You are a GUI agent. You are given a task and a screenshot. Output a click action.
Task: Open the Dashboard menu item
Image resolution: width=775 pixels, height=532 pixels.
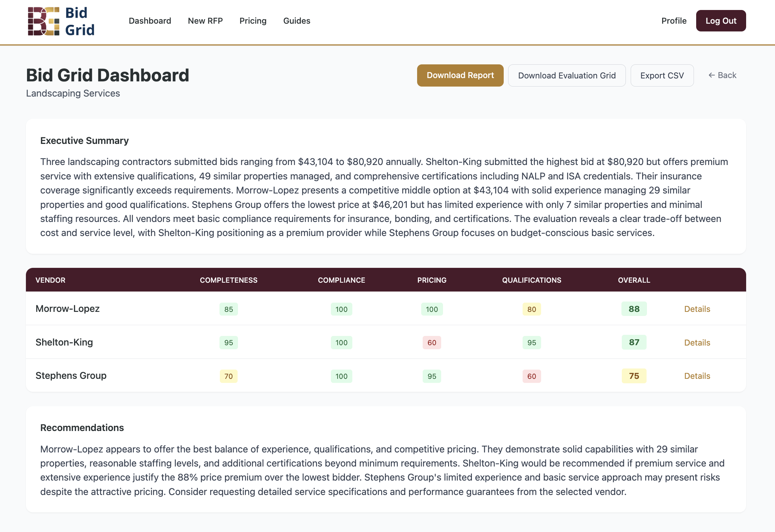pyautogui.click(x=150, y=21)
